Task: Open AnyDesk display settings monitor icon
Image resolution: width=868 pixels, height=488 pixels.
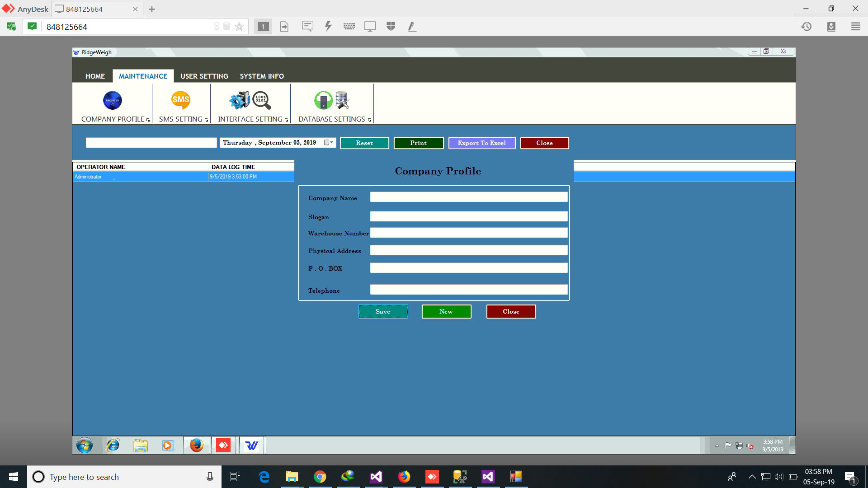Action: tap(370, 26)
